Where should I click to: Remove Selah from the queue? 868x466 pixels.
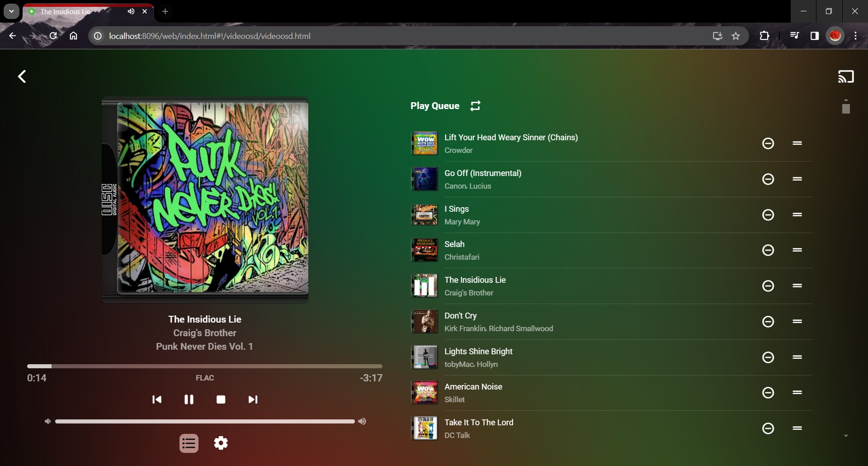pos(768,250)
